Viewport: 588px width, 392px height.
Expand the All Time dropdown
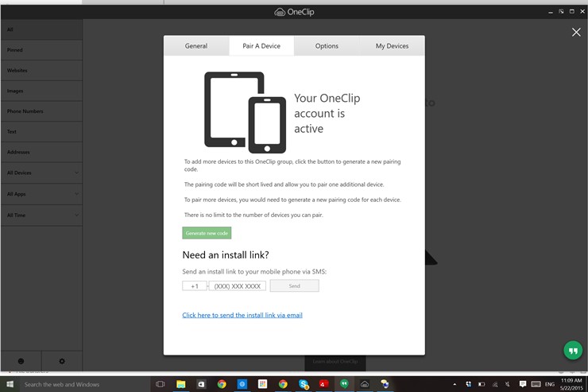point(41,215)
